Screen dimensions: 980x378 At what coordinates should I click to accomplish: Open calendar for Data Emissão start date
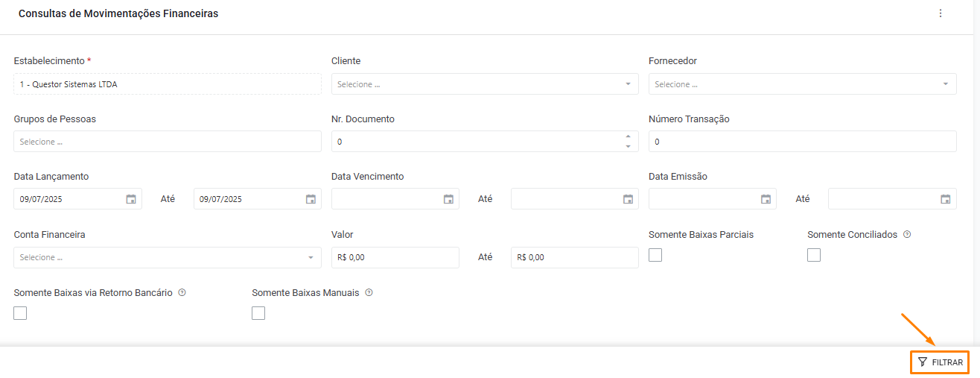click(x=766, y=199)
